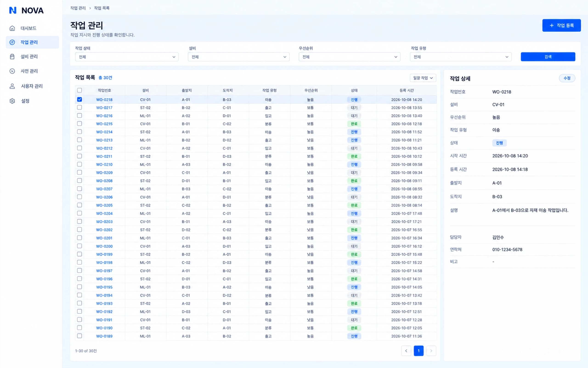
Task: Click the 설정 gear icon
Action: (x=12, y=101)
